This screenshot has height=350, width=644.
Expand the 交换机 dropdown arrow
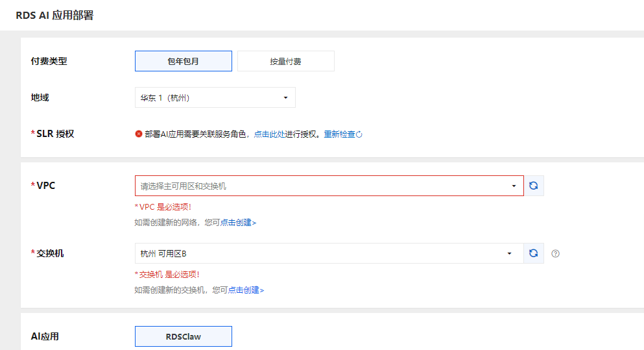tap(509, 253)
